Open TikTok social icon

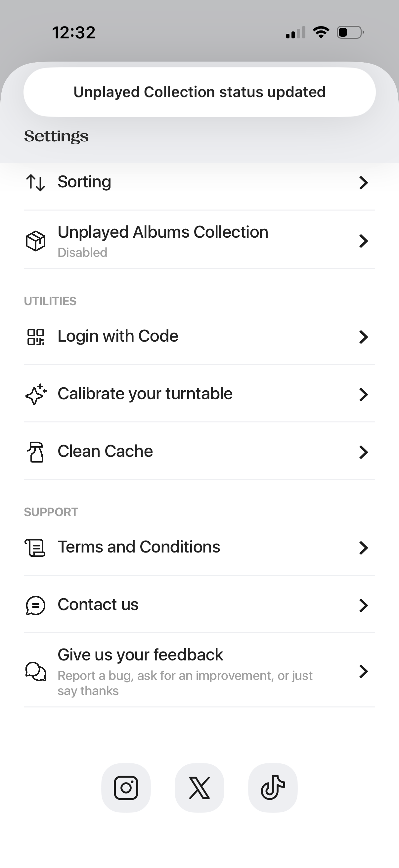pyautogui.click(x=273, y=788)
